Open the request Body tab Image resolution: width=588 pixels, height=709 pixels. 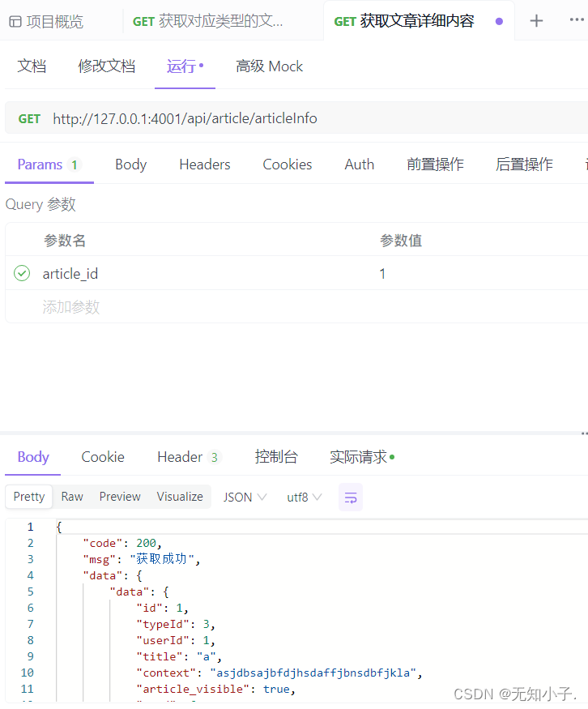coord(131,164)
